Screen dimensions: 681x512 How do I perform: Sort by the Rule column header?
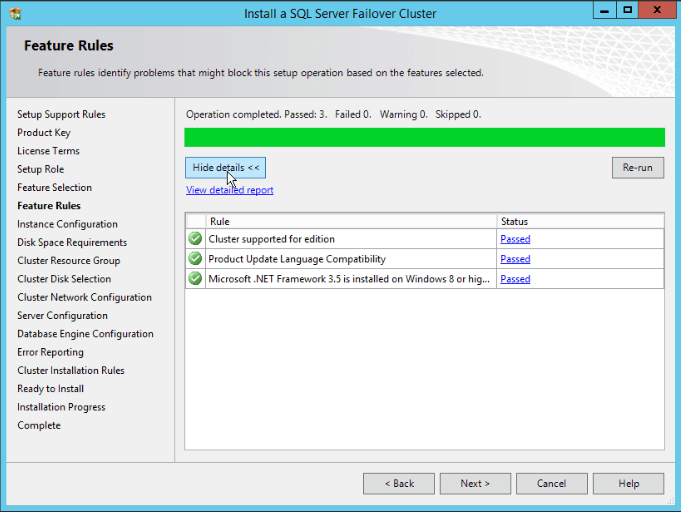coord(350,221)
